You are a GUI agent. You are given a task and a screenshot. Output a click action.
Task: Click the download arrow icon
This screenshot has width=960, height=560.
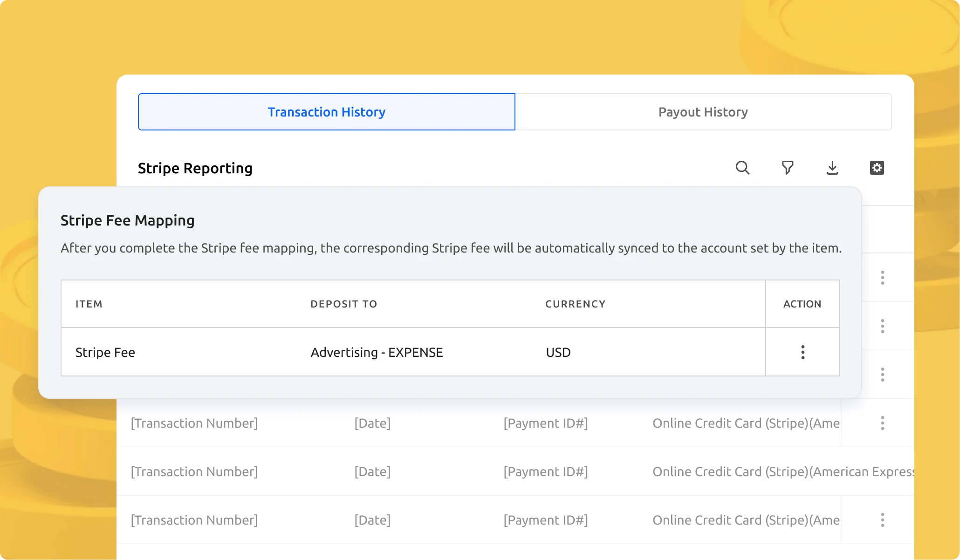pyautogui.click(x=832, y=168)
